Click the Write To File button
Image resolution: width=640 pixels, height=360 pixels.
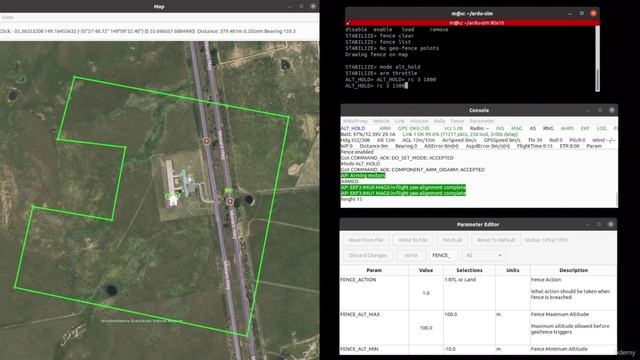point(412,240)
